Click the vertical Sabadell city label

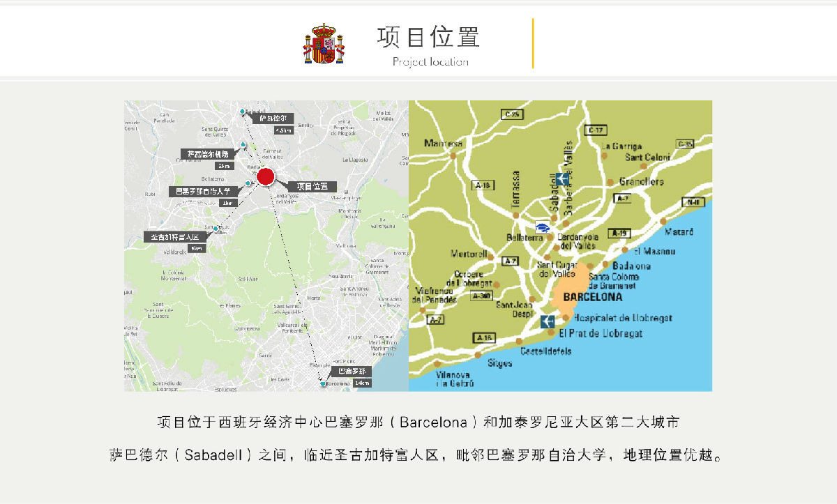pos(554,193)
